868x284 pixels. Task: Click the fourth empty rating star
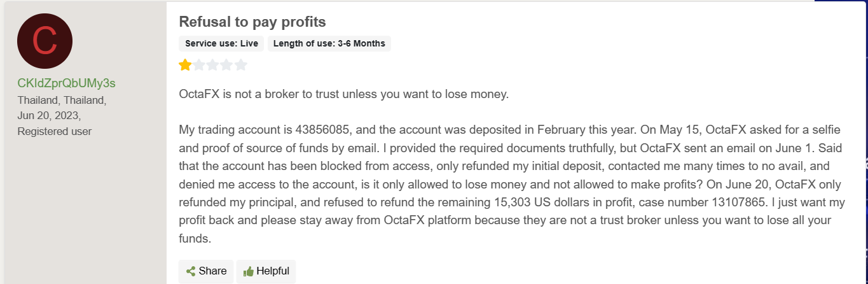(x=227, y=65)
